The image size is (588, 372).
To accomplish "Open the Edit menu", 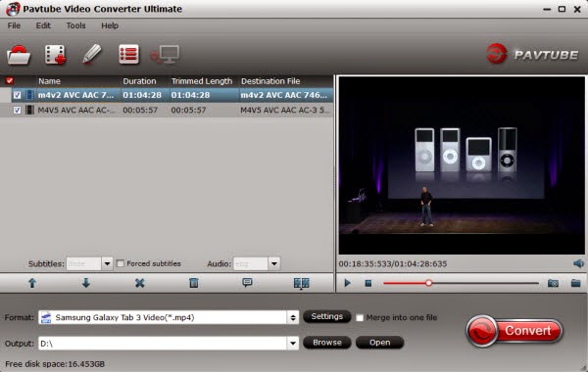I will click(43, 25).
